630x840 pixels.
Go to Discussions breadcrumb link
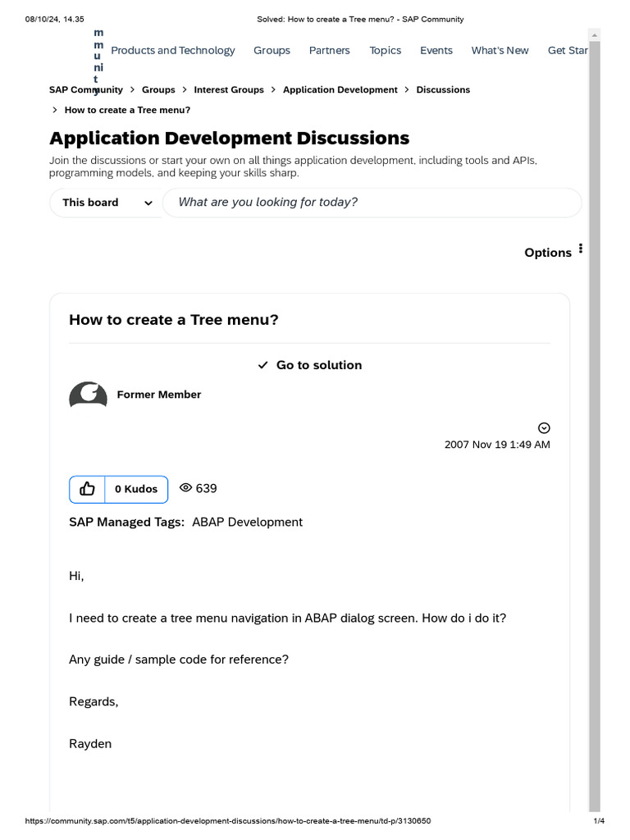(x=443, y=90)
